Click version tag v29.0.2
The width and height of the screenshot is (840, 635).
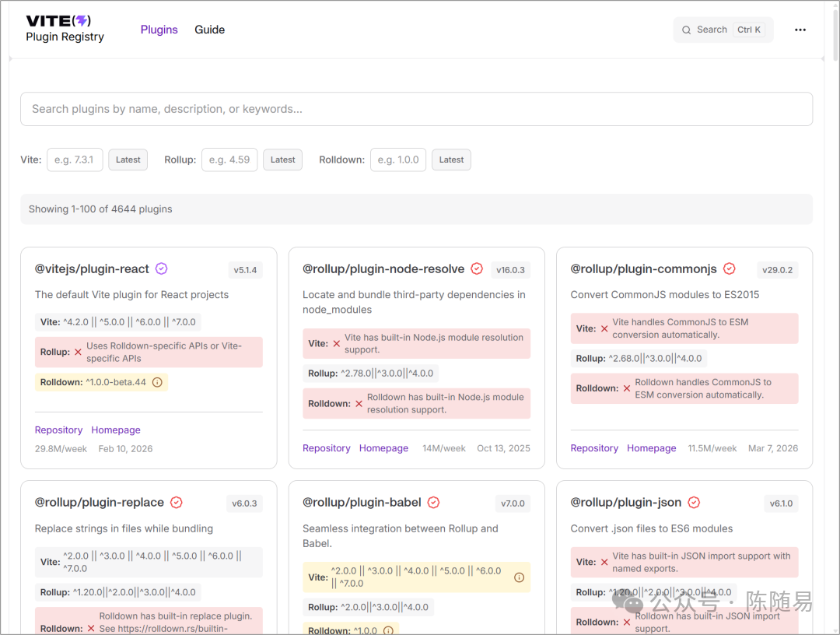[x=777, y=270]
